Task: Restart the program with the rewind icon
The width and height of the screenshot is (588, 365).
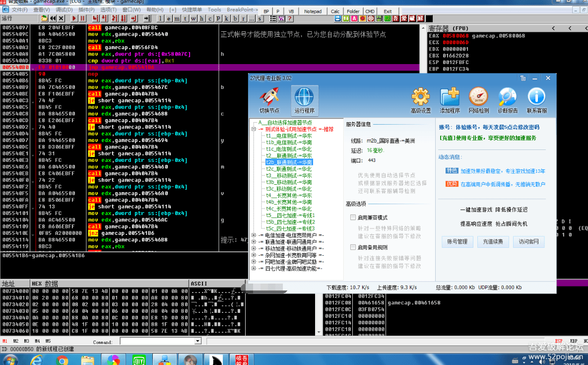Action: [53, 18]
